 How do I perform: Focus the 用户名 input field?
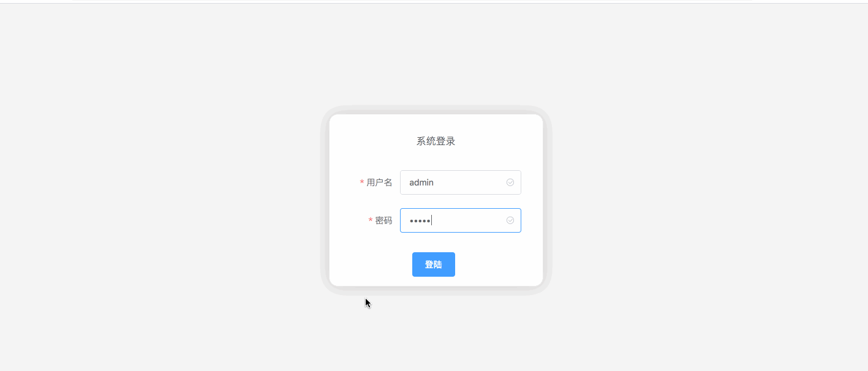click(x=461, y=182)
